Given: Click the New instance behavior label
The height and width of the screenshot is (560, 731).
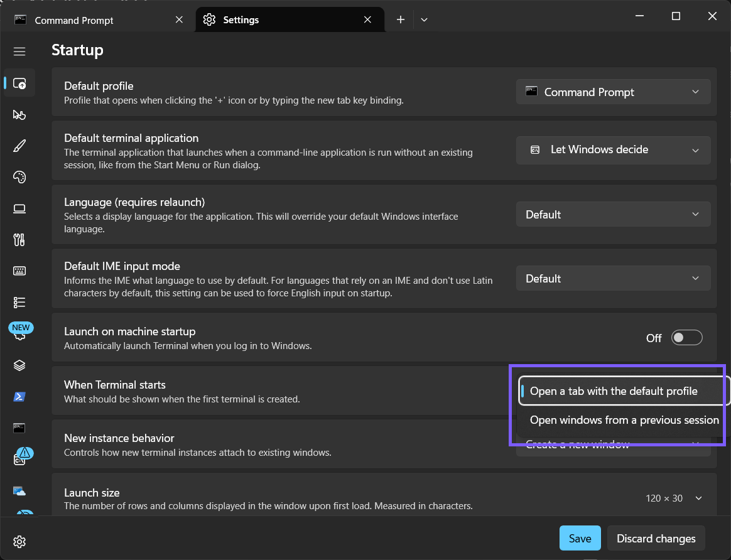Looking at the screenshot, I should tap(119, 438).
